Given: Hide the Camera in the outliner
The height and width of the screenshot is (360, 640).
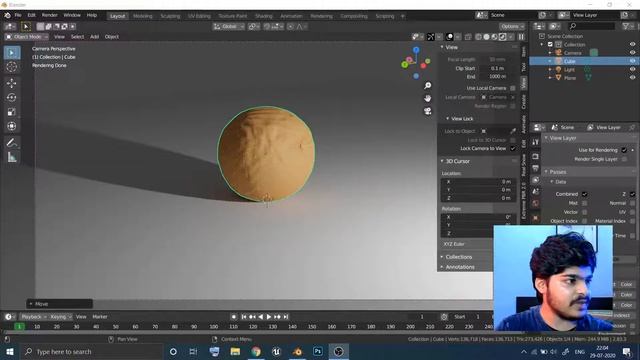Looking at the screenshot, I should [632, 53].
